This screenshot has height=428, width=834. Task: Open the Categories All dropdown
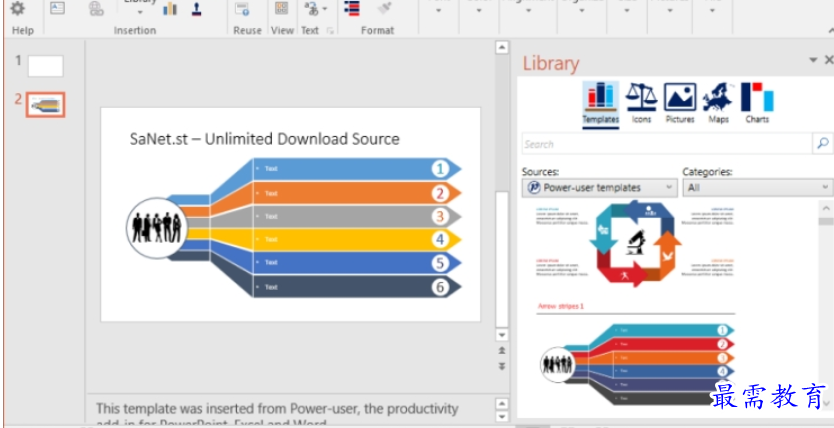tap(758, 188)
